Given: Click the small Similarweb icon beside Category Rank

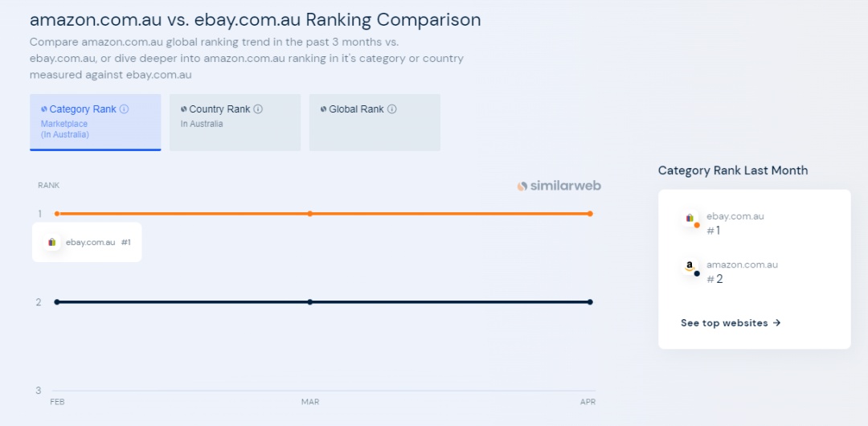Looking at the screenshot, I should (44, 109).
